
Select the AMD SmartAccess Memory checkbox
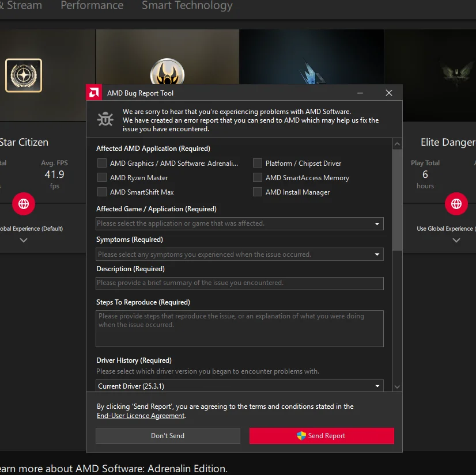click(258, 177)
